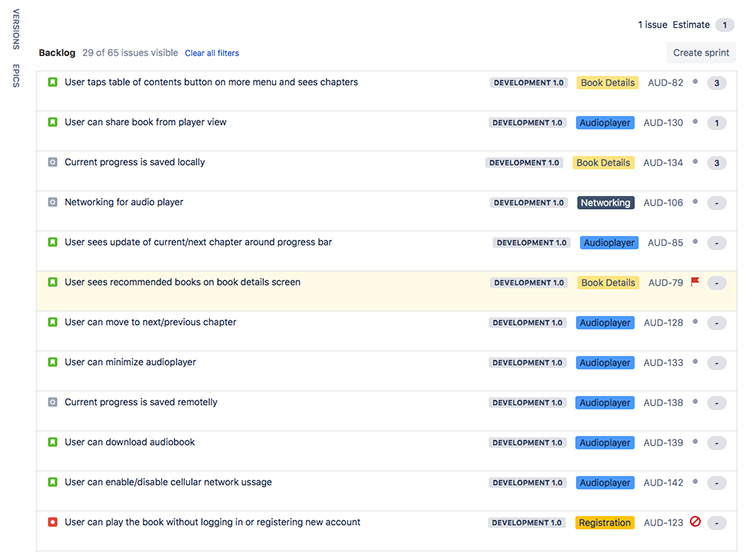Click priority dot on AUD-82

(695, 82)
